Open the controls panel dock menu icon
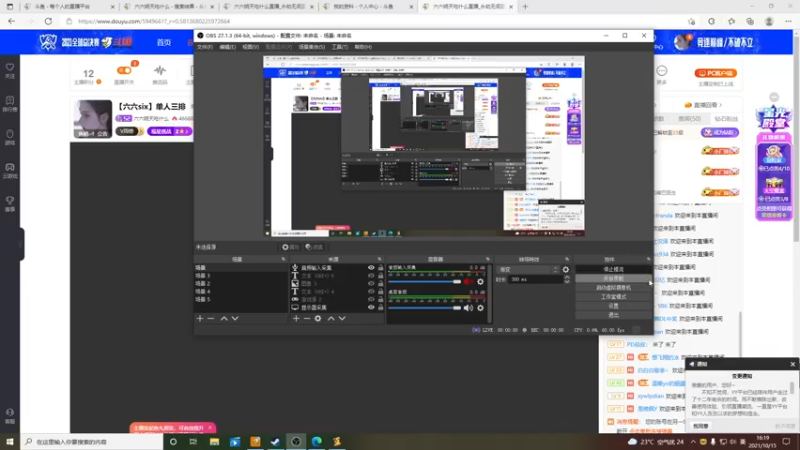Viewport: 800px width, 450px height. click(648, 259)
